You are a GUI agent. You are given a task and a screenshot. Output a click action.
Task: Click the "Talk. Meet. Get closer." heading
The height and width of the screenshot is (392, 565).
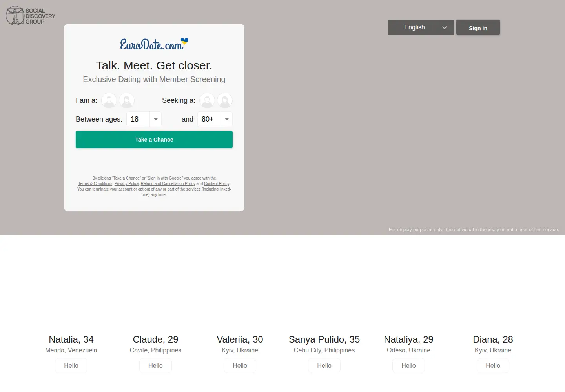click(x=154, y=65)
